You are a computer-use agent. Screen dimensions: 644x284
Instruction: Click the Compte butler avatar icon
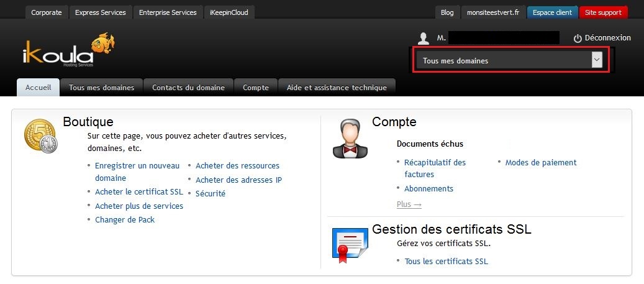tap(350, 138)
